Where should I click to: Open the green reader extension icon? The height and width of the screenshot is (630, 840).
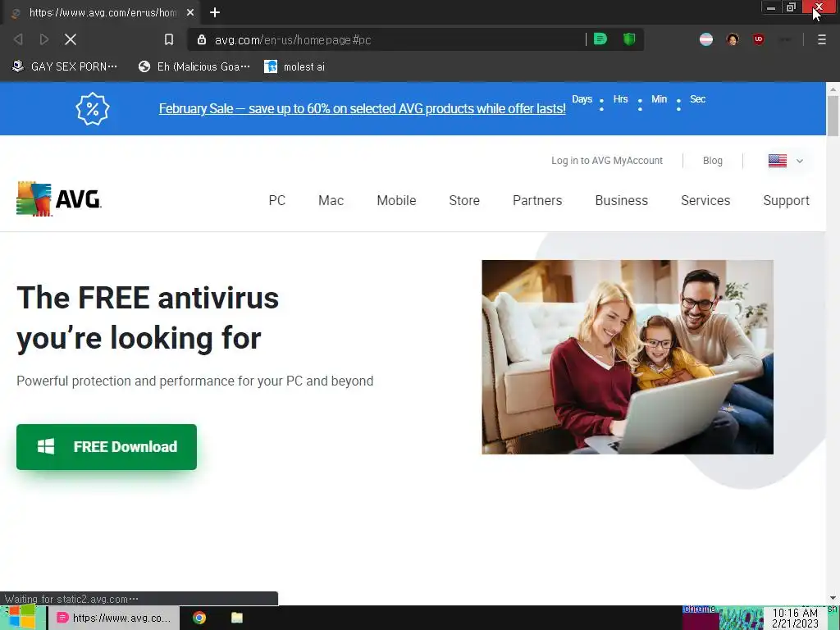pyautogui.click(x=600, y=39)
